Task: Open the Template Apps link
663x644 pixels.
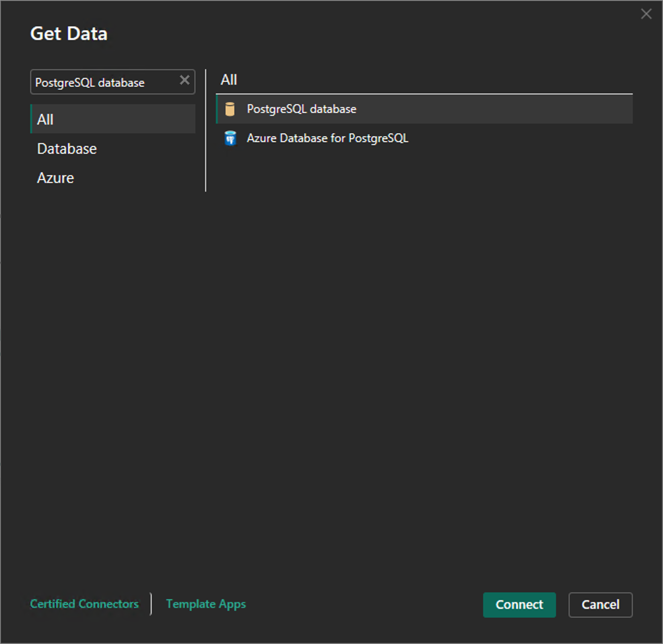Action: (206, 604)
